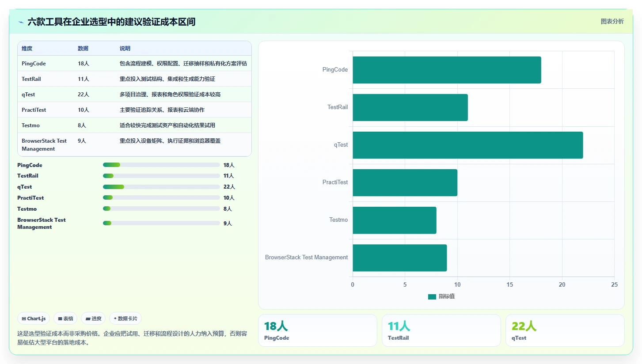Click the TestRail label on the chart axis
Viewport: 642px width, 364px height.
pyautogui.click(x=338, y=107)
